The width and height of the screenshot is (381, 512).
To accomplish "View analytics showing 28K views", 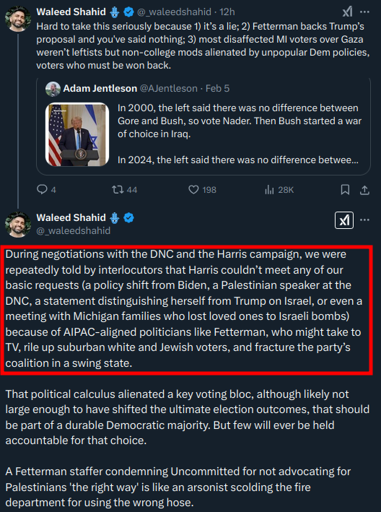I will [279, 190].
